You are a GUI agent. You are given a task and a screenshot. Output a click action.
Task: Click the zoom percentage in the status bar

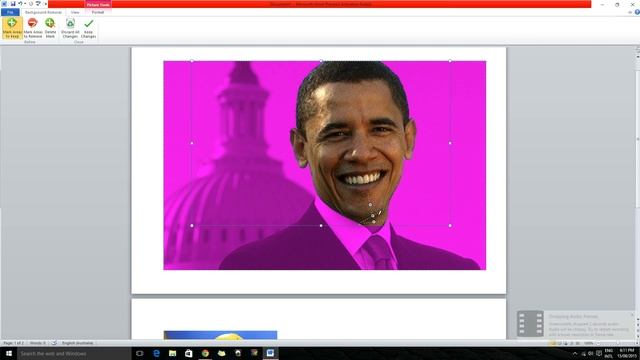click(x=588, y=343)
